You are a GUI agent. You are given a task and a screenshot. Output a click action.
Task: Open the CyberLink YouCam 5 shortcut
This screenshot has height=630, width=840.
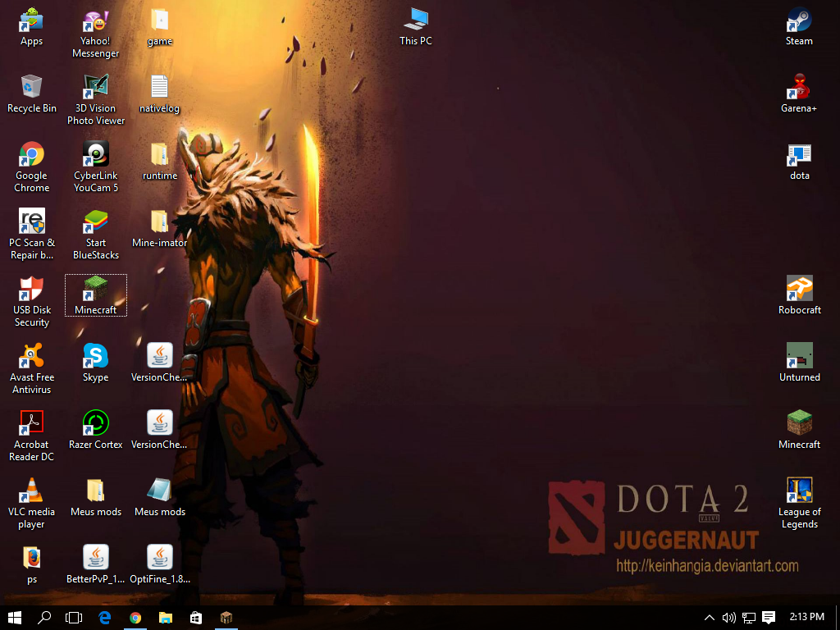pyautogui.click(x=95, y=167)
